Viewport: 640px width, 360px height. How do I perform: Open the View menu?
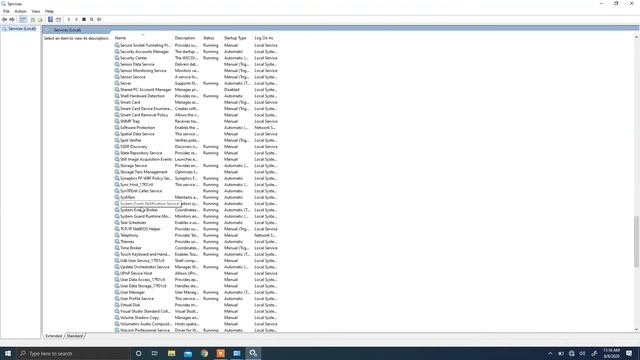(x=36, y=11)
